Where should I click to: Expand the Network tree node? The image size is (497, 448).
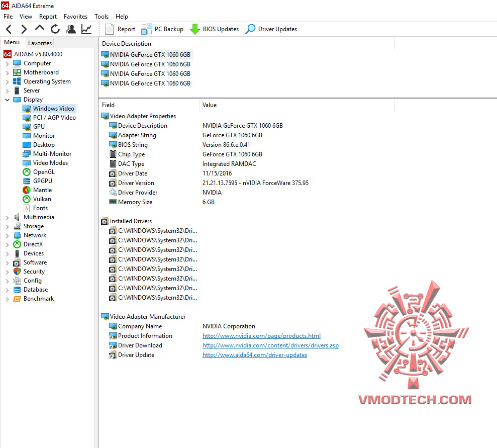pyautogui.click(x=8, y=236)
